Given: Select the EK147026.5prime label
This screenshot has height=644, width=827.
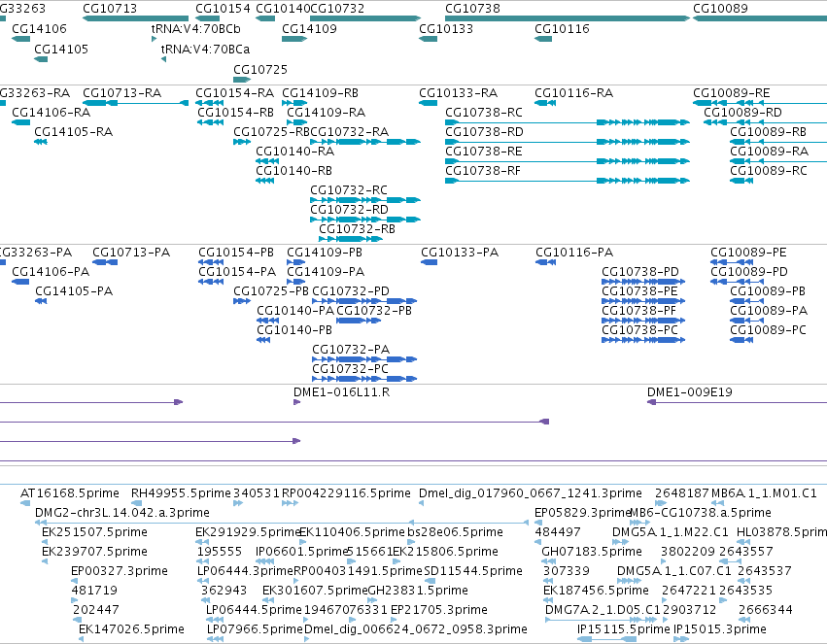Looking at the screenshot, I should click(x=131, y=629).
